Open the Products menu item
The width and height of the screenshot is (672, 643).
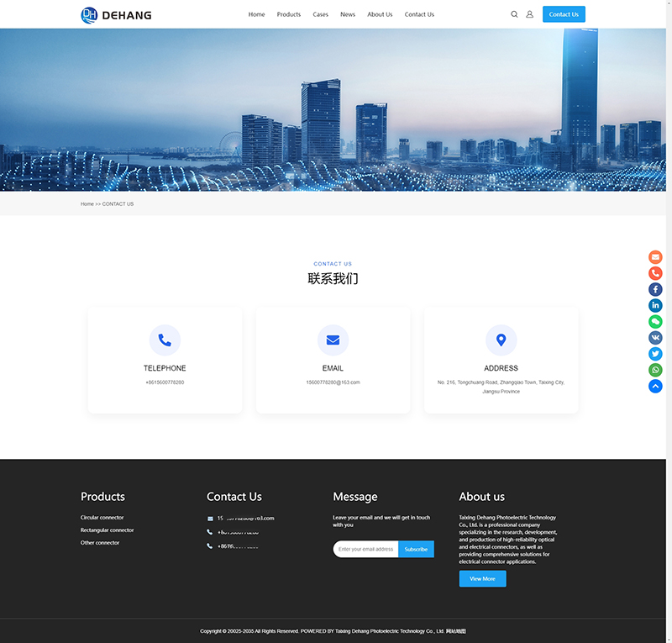pos(288,14)
